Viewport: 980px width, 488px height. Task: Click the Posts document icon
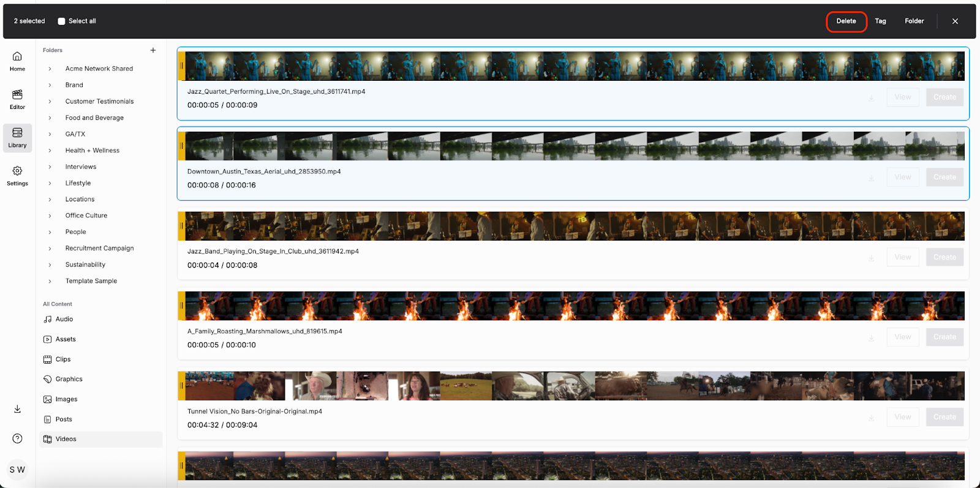tap(48, 419)
